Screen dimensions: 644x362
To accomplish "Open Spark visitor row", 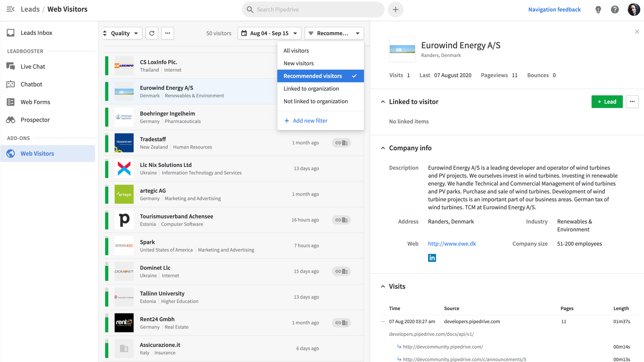I will (x=233, y=246).
